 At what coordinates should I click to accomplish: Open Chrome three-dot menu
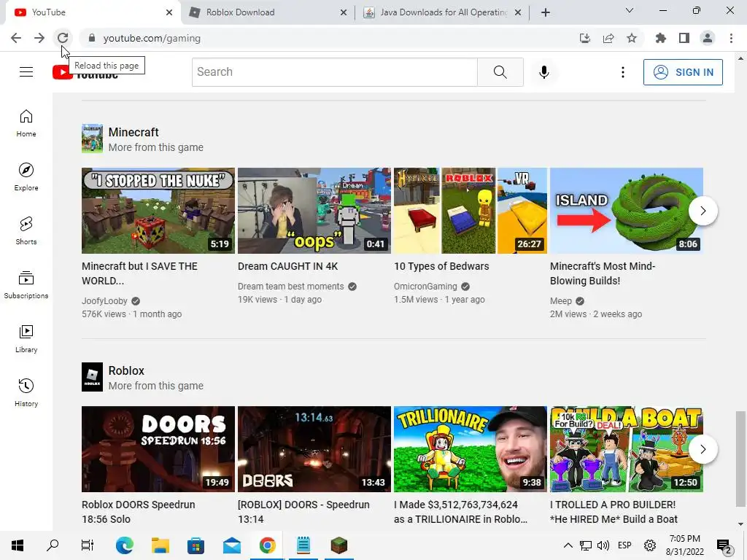(731, 38)
